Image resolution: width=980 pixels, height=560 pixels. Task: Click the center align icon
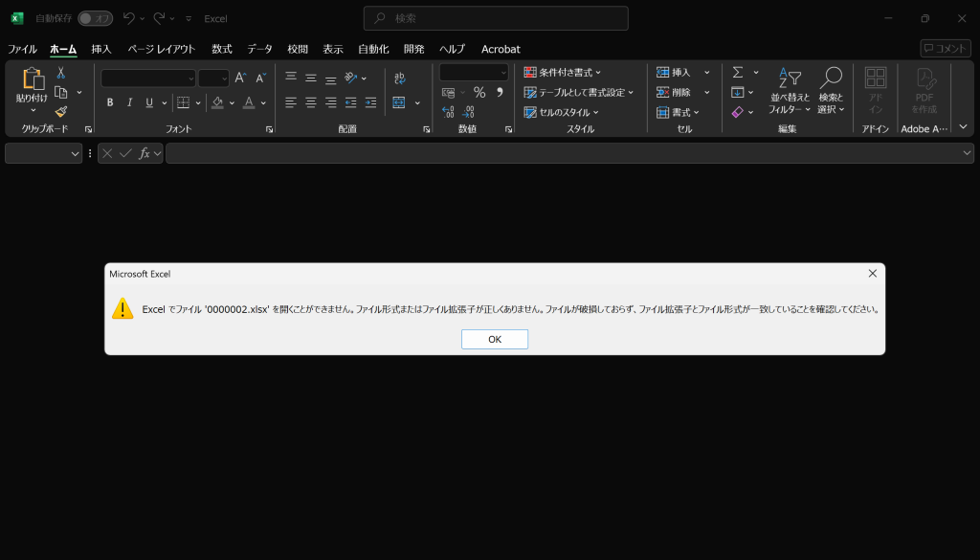[311, 102]
